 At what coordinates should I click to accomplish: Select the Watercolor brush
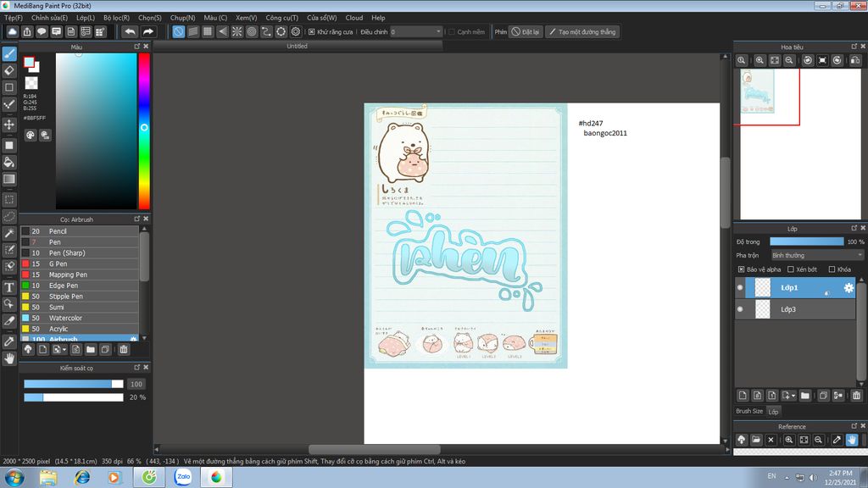tap(80, 319)
